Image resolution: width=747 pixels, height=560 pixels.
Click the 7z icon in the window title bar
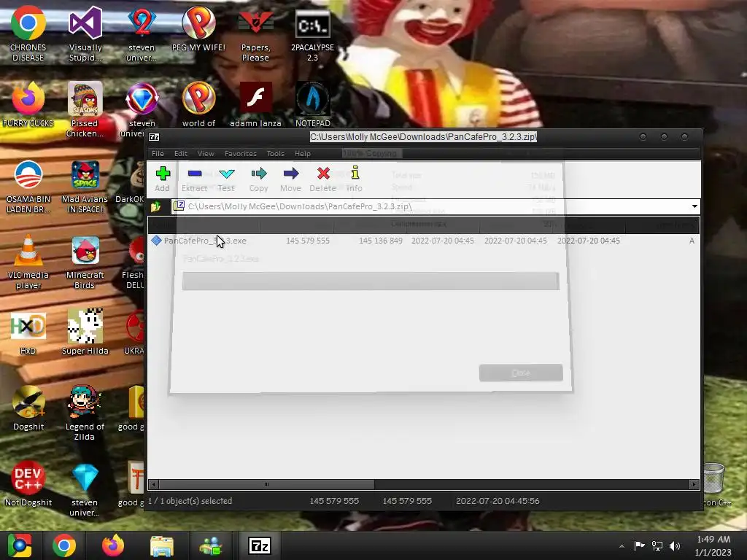pyautogui.click(x=154, y=137)
